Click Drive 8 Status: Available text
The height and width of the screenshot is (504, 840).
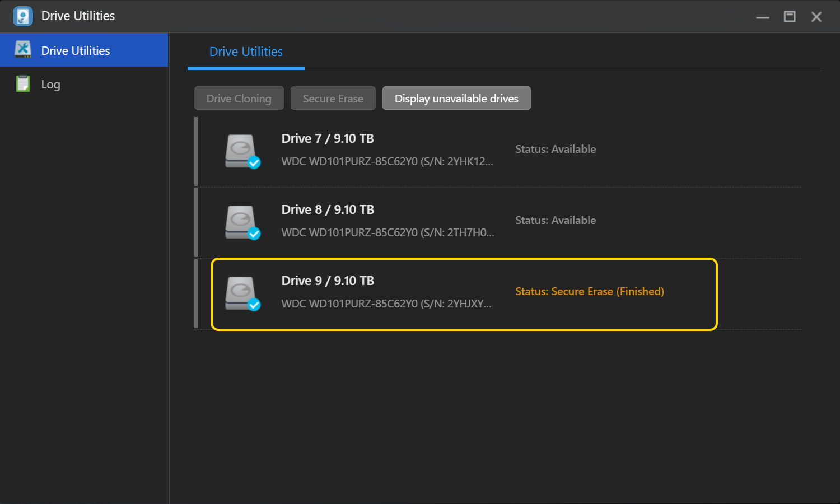(x=556, y=220)
